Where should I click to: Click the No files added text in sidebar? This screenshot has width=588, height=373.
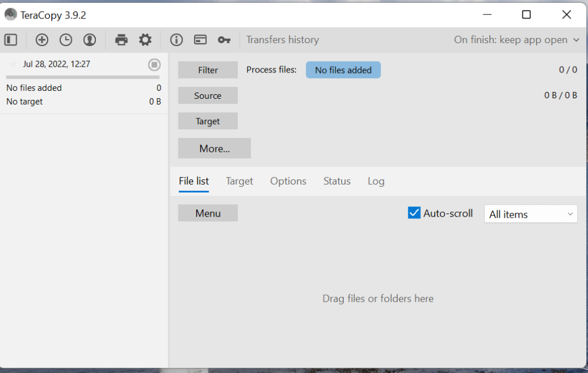[34, 88]
